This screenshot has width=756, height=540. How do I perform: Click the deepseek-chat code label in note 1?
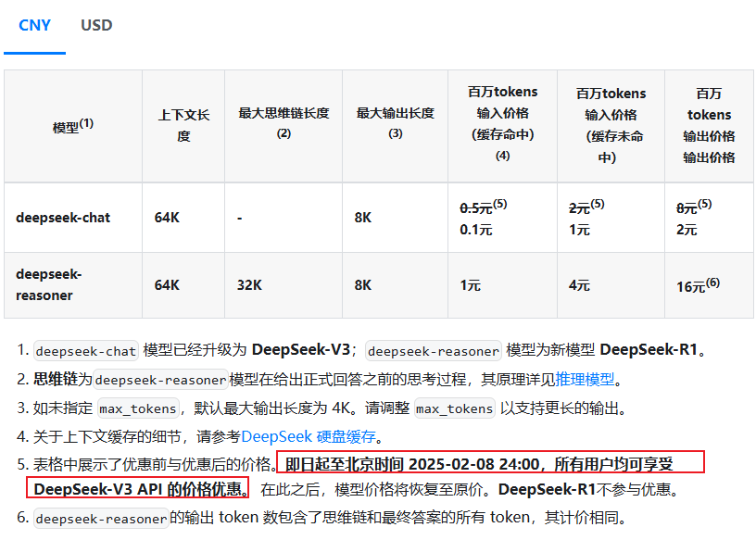pos(85,351)
